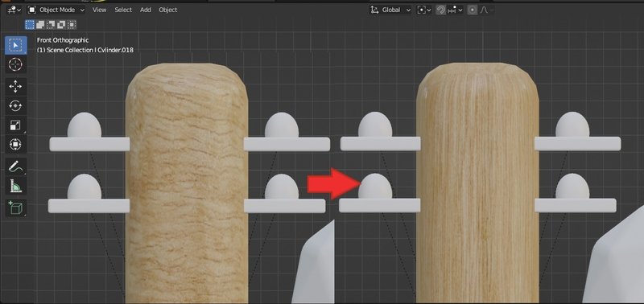
Task: Expand the snapping options dropdown
Action: point(456,10)
